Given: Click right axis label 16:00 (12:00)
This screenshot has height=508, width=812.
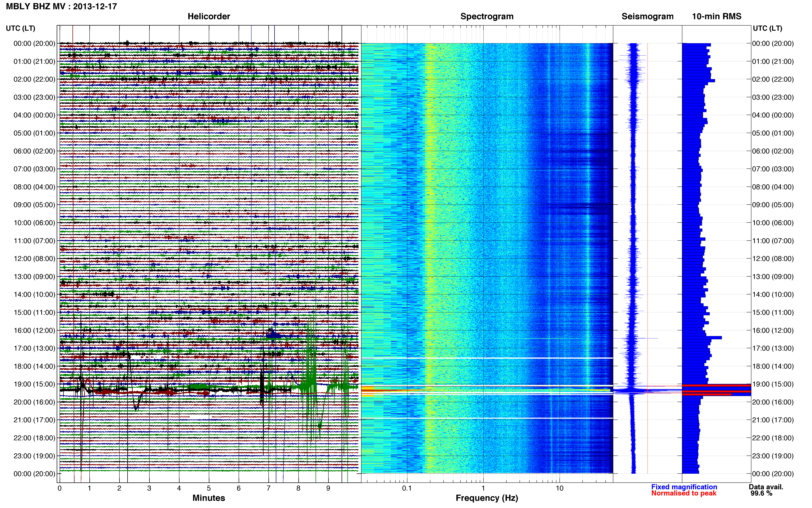Looking at the screenshot, I should click(x=773, y=330).
